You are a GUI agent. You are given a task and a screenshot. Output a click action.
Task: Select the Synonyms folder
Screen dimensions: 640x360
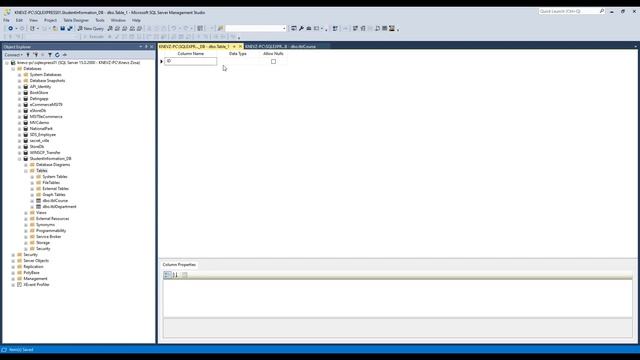tap(45, 224)
